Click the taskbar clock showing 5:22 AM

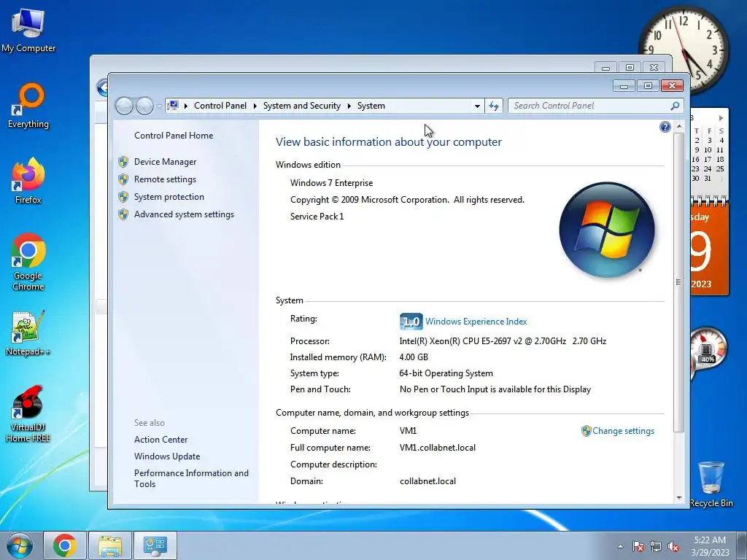pos(710,545)
